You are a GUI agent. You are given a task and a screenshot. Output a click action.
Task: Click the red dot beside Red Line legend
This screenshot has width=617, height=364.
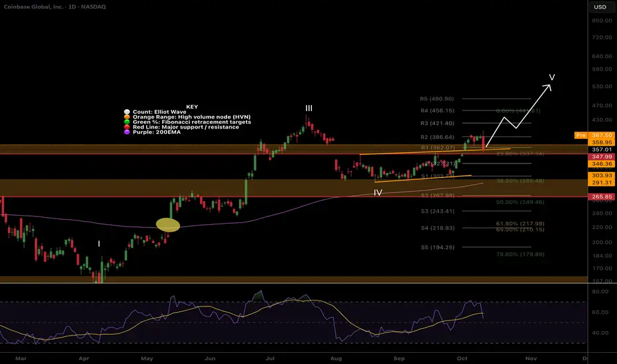(126, 127)
